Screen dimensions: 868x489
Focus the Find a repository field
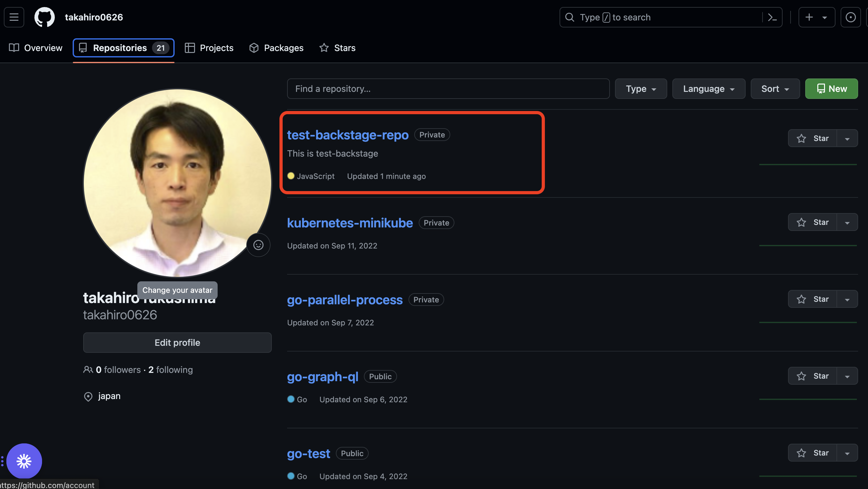[448, 89]
